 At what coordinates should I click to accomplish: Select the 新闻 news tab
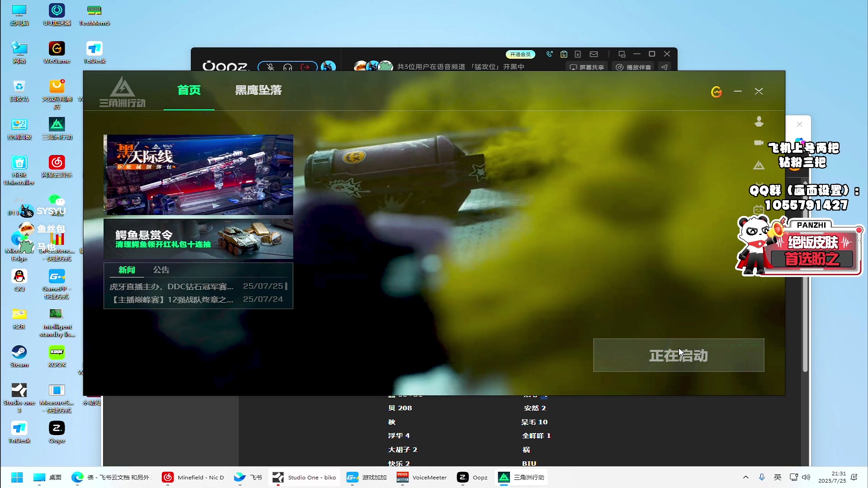coord(127,270)
